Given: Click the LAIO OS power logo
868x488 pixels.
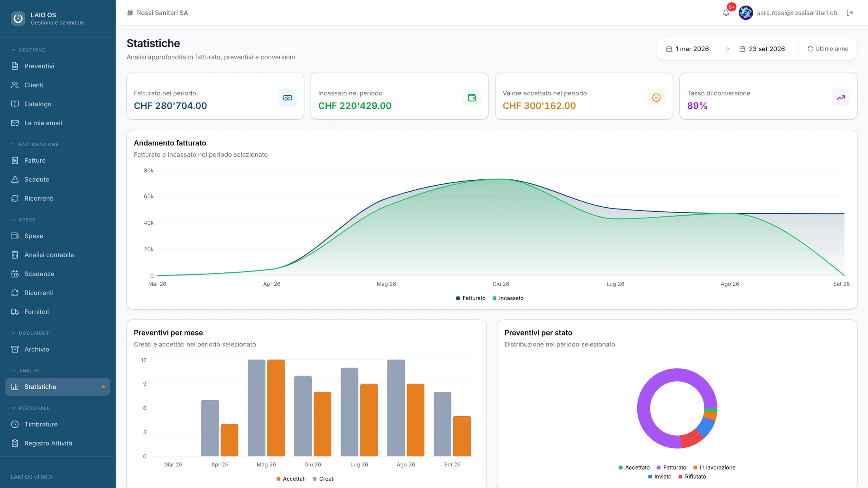Looking at the screenshot, I should [x=18, y=18].
